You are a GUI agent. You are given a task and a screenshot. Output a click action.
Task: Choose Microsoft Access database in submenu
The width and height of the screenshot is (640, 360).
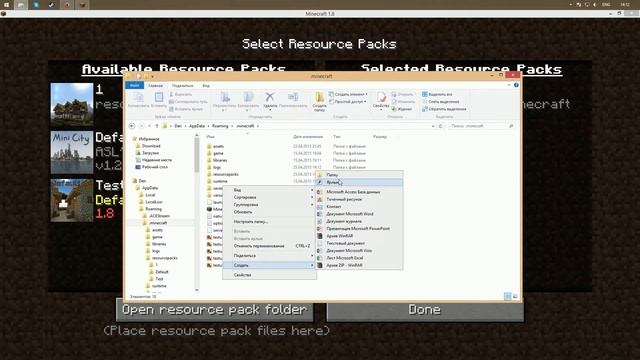pos(360,192)
